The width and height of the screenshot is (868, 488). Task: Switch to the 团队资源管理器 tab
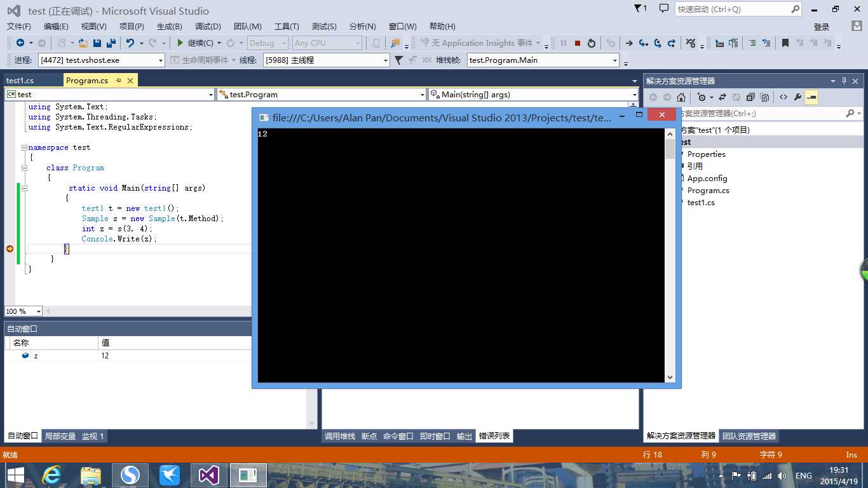pos(749,436)
